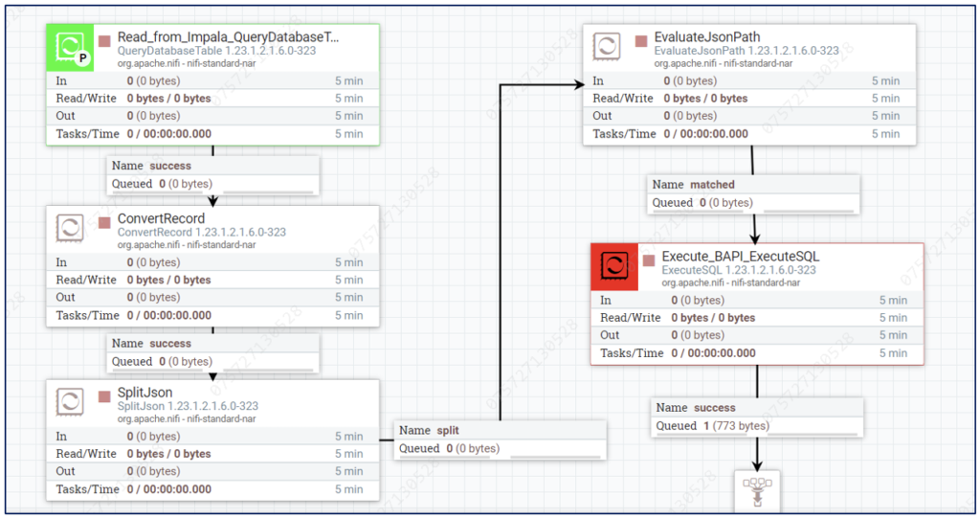Click stopped status square of Execute_BAPI_ExecuteSQL
980x519 pixels.
tap(649, 259)
